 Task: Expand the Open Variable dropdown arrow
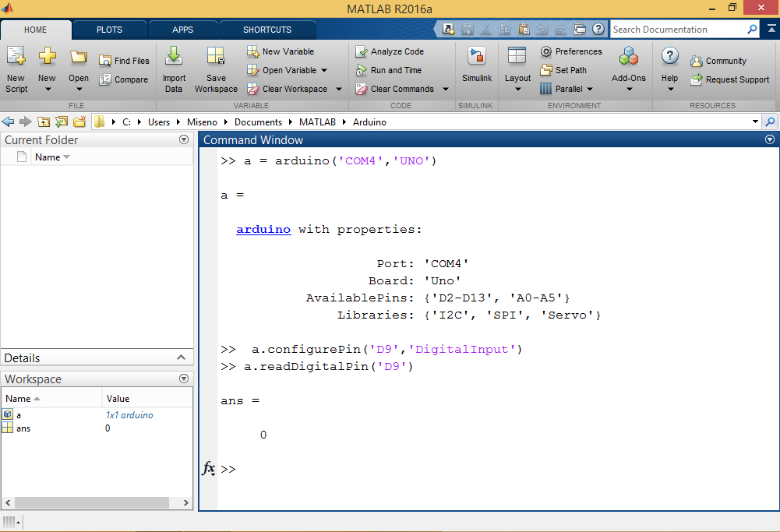[324, 70]
